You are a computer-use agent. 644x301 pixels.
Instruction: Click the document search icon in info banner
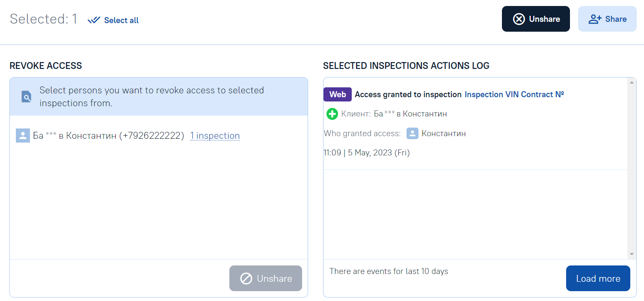[x=26, y=96]
